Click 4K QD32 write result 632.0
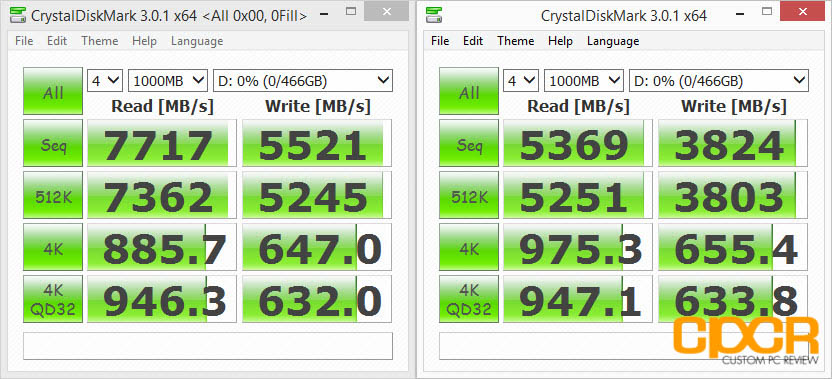 [x=317, y=299]
